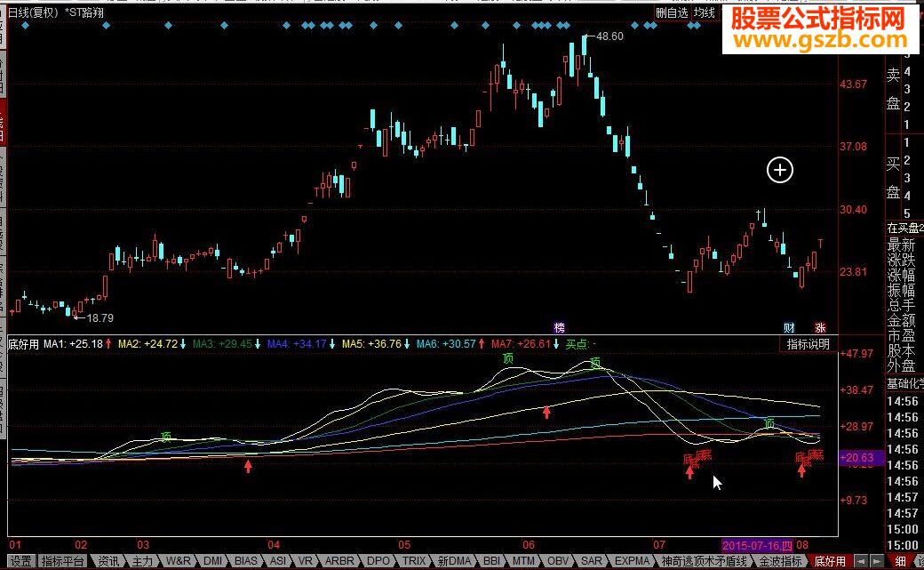
Task: Select the DPO indicator tab
Action: coord(378,560)
